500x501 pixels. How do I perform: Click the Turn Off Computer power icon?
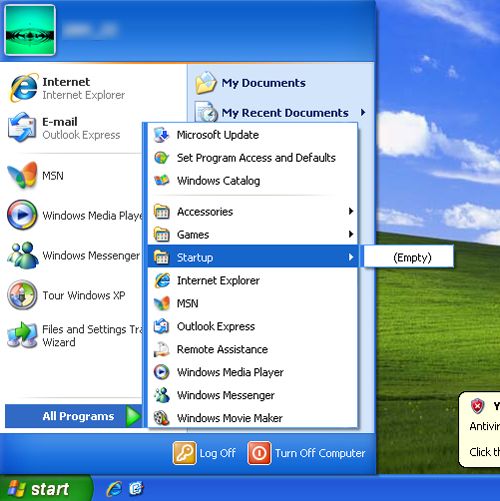[x=259, y=453]
